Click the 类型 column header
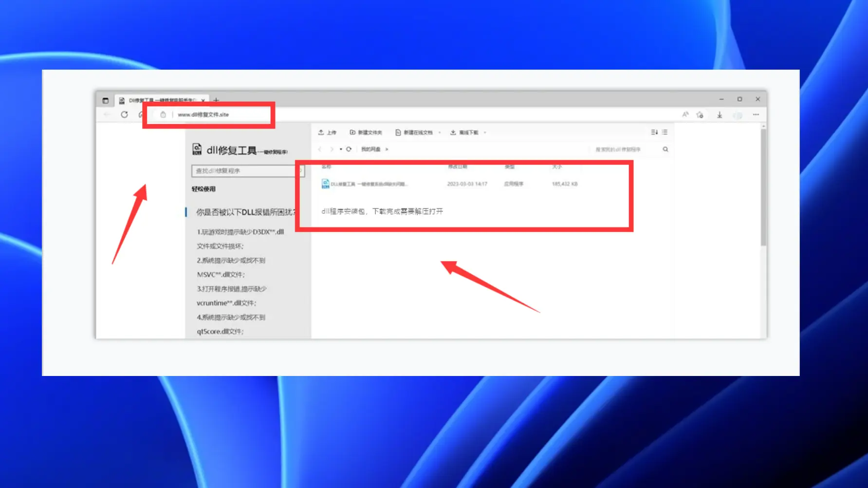Viewport: 868px width, 488px height. 509,167
